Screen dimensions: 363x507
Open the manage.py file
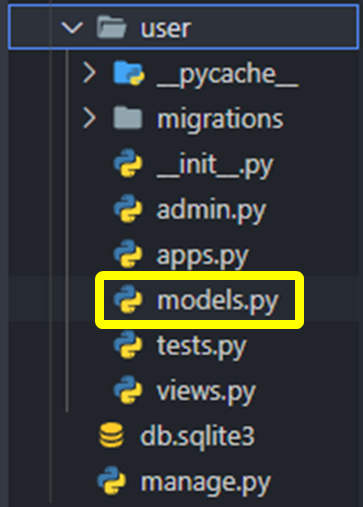205,483
